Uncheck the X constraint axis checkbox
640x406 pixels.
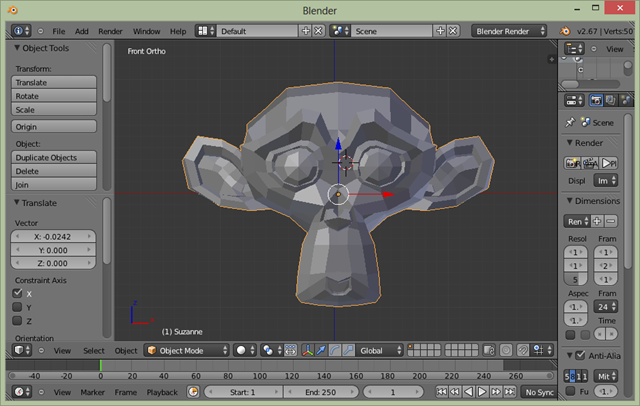17,294
